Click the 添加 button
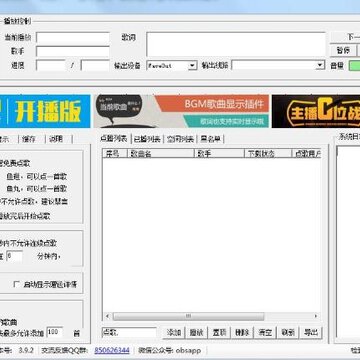The height and width of the screenshot is (360, 360). [x=174, y=332]
